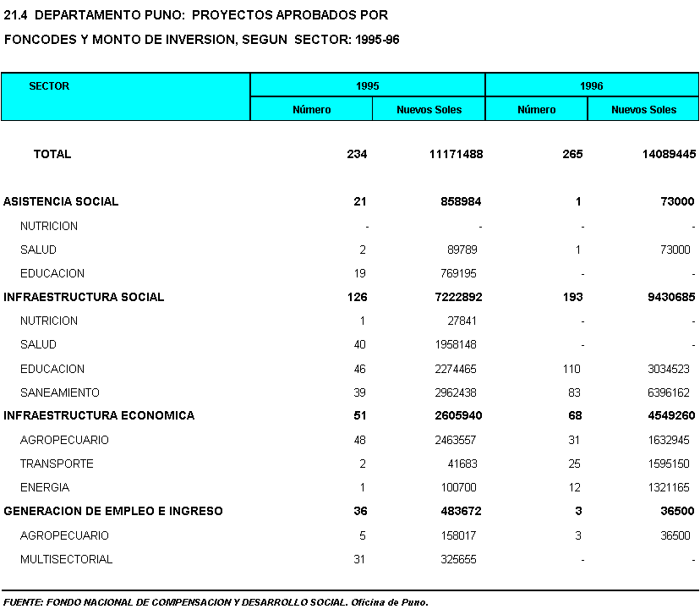Click the SECTOR column header
This screenshot has width=700, height=609.
coord(49,86)
